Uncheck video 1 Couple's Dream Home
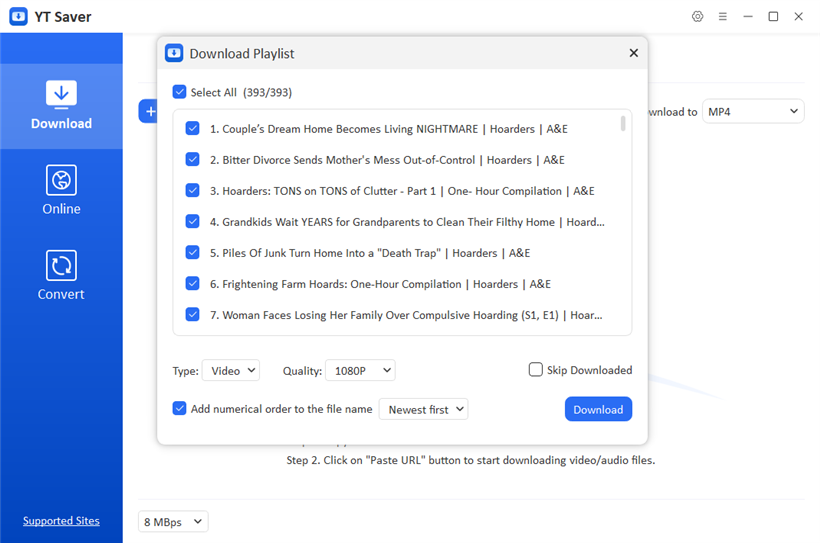The width and height of the screenshot is (820, 543). tap(192, 128)
